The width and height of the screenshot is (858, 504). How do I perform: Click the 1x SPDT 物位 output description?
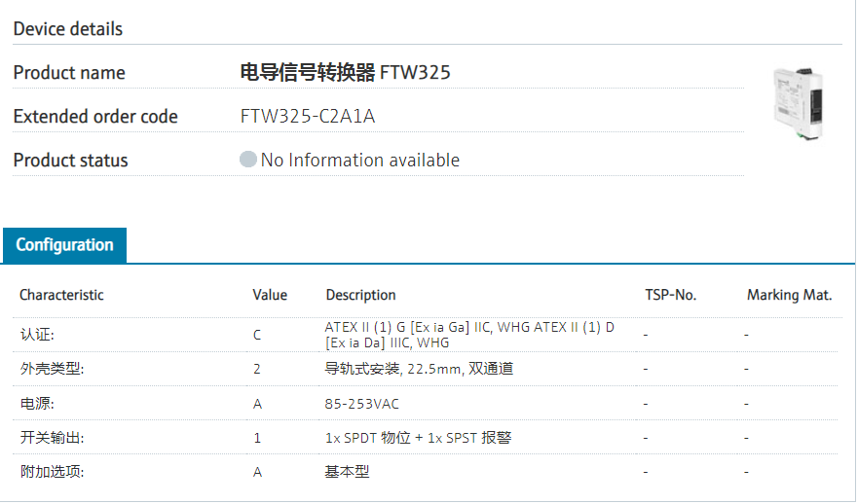tap(418, 438)
